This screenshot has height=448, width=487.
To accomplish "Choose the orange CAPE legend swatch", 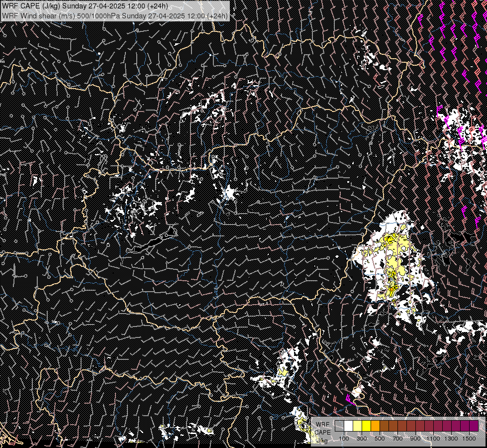I will [x=375, y=426].
